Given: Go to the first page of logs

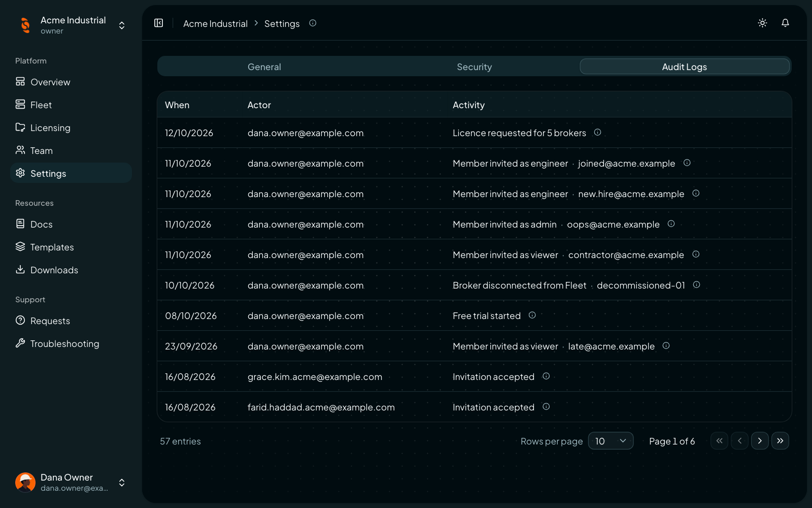Looking at the screenshot, I should pyautogui.click(x=719, y=441).
